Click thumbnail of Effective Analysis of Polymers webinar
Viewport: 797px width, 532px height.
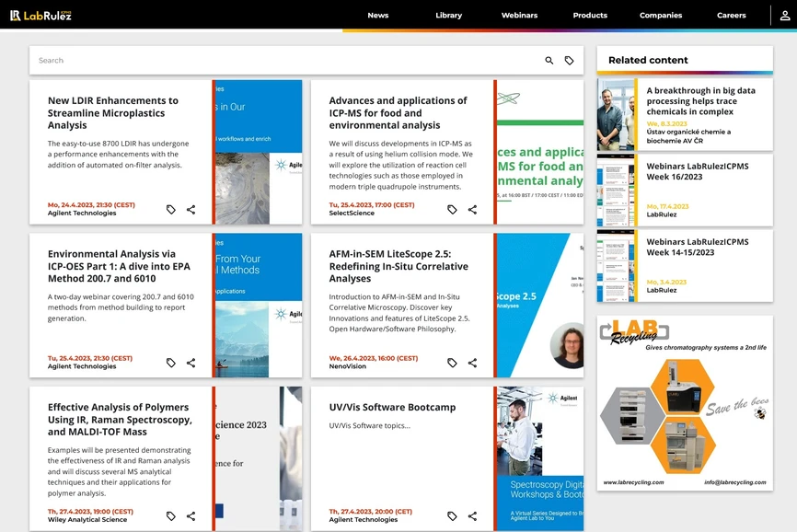257,459
